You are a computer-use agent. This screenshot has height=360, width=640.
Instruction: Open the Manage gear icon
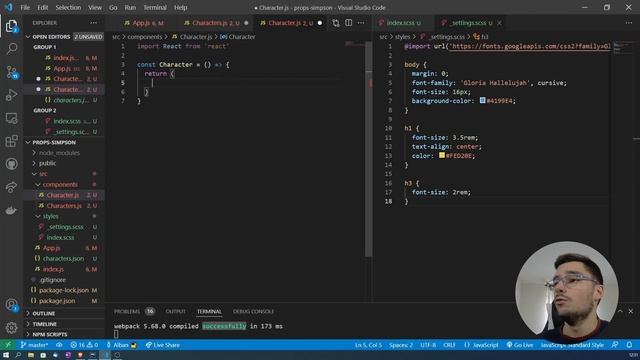11,327
